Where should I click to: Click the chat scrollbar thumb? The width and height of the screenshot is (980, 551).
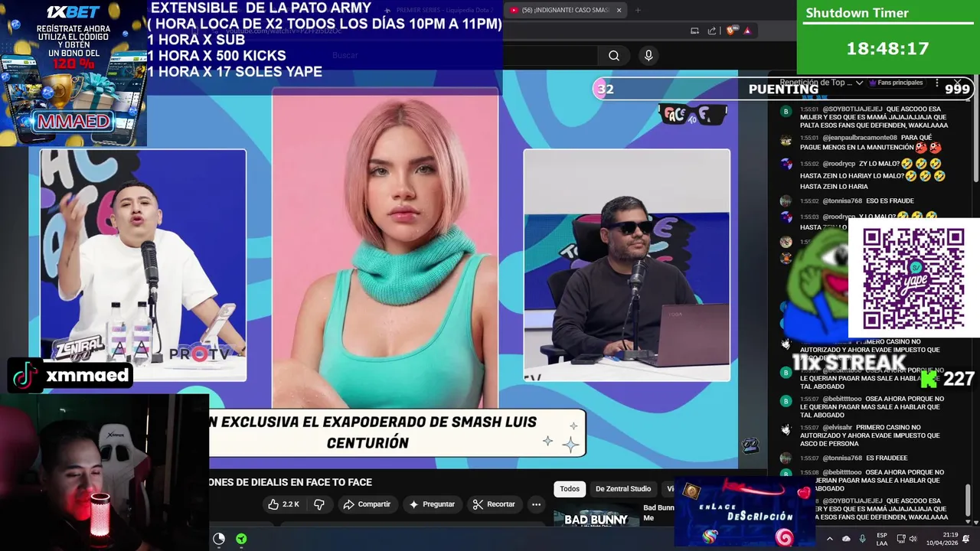pyautogui.click(x=968, y=501)
